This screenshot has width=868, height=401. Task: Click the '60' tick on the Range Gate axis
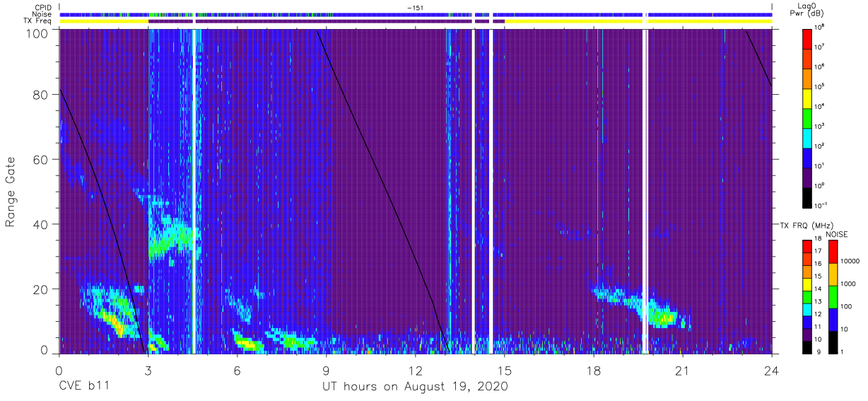(x=40, y=159)
